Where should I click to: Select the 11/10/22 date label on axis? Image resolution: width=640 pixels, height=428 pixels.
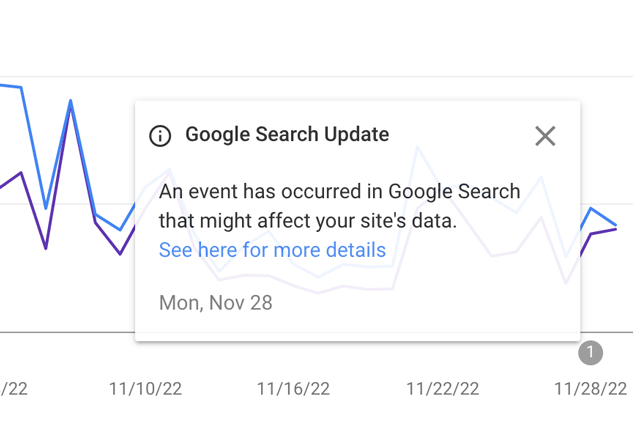point(145,389)
